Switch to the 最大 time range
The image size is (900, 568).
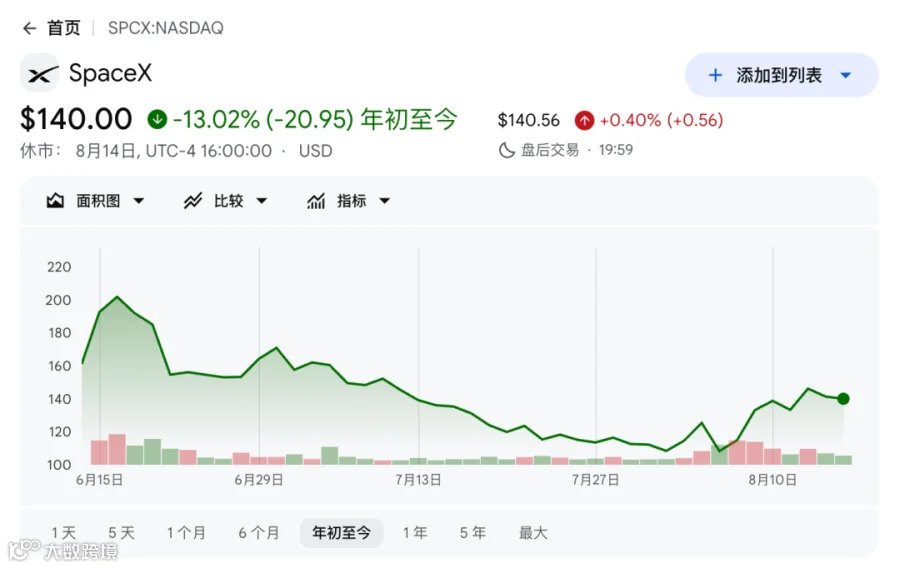pos(533,533)
